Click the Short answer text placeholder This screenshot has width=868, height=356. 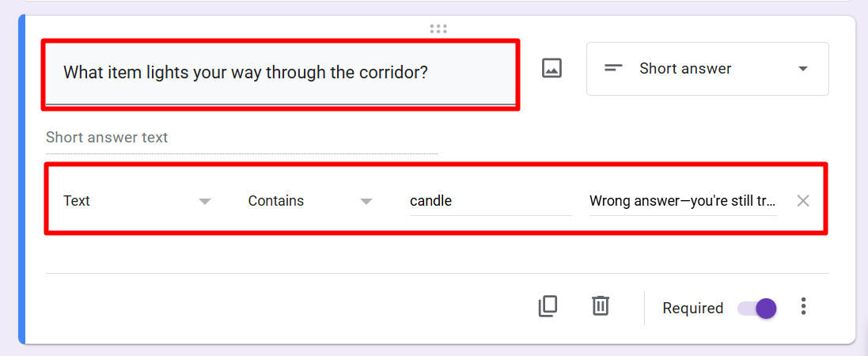108,138
